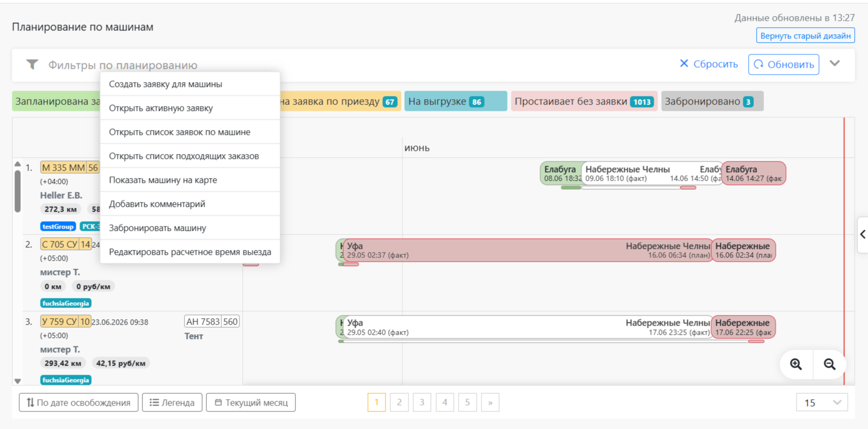Screen dimensions: 868x429
Task: Click the X icon next to Сбросить
Action: point(684,64)
